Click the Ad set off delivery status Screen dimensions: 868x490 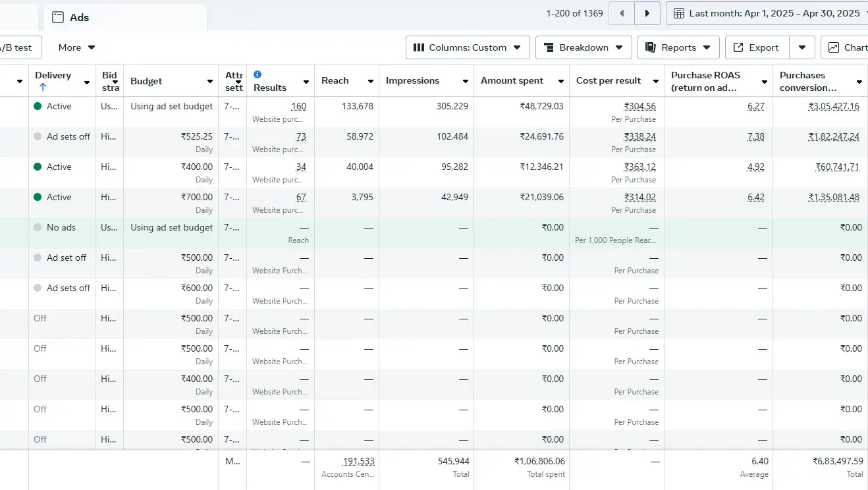coord(67,258)
